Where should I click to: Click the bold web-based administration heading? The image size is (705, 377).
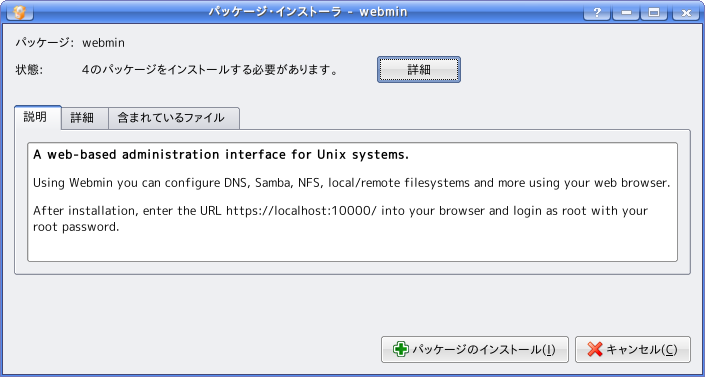tap(221, 155)
